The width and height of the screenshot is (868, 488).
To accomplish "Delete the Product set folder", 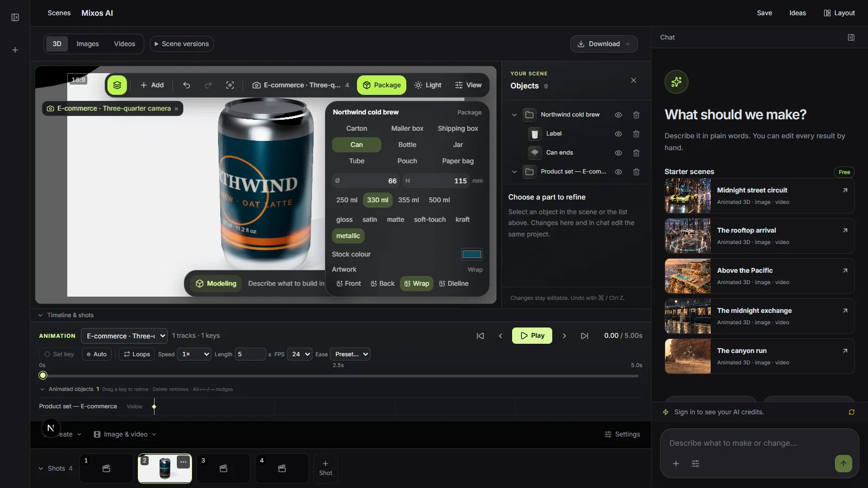I will click(x=636, y=172).
